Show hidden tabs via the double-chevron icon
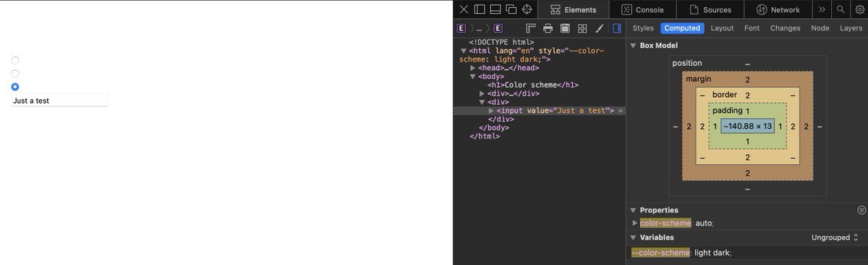Viewport: 868px width, 265px height. (x=822, y=9)
